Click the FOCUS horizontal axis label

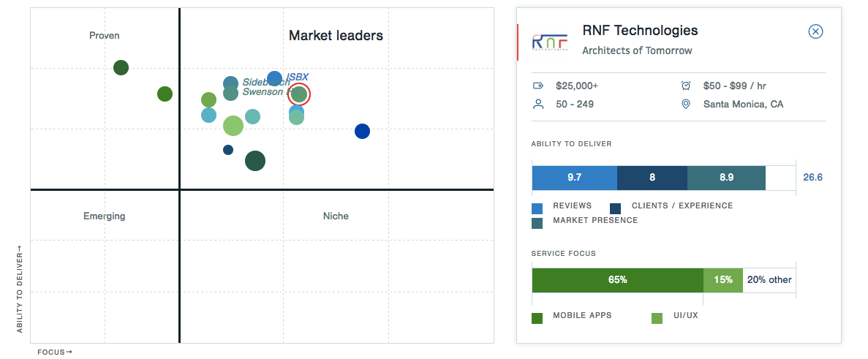coord(55,352)
